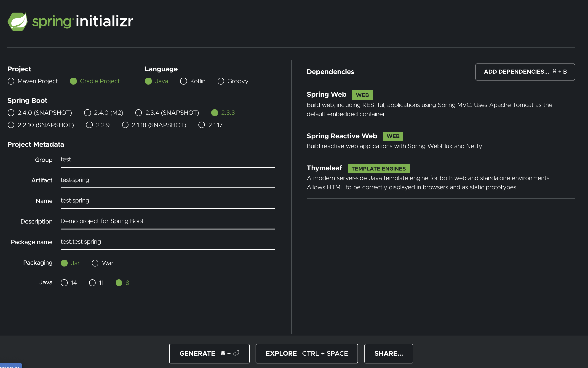The height and width of the screenshot is (368, 588).
Task: Choose Java version 11
Action: click(x=92, y=283)
